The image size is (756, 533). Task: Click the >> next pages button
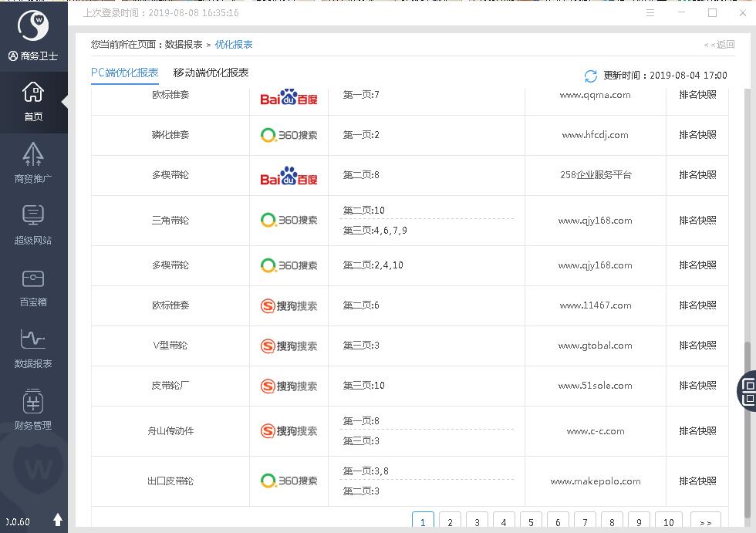[705, 521]
